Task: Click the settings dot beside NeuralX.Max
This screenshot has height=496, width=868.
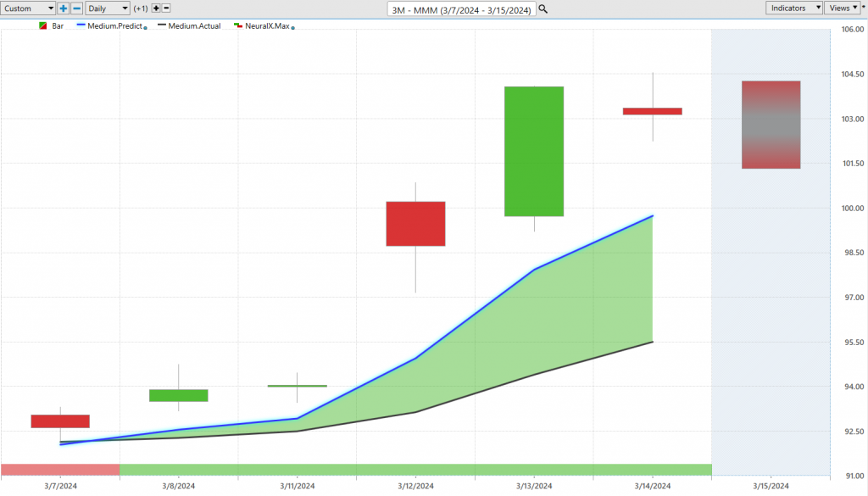Action: pyautogui.click(x=292, y=28)
